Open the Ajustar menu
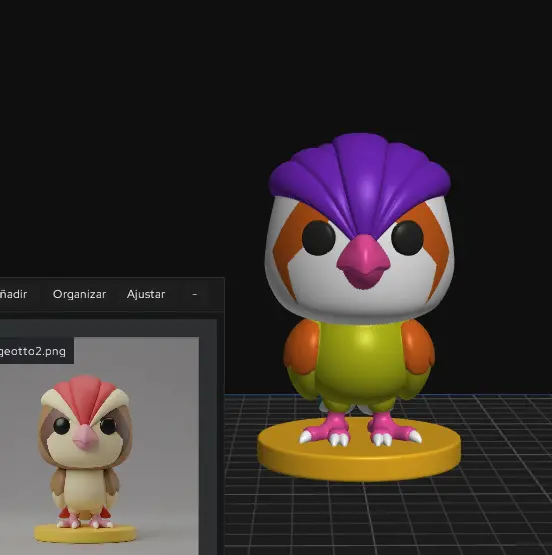This screenshot has height=555, width=552. 146,294
